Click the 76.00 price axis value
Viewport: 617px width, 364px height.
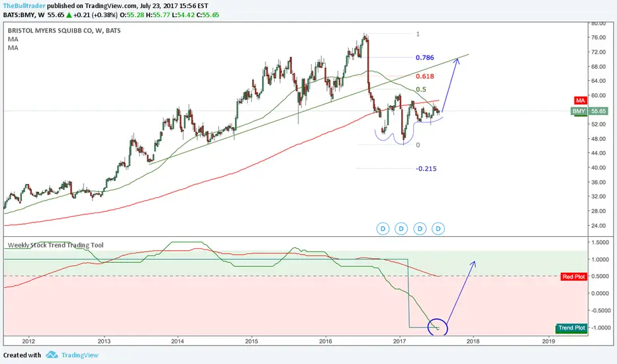pyautogui.click(x=598, y=37)
